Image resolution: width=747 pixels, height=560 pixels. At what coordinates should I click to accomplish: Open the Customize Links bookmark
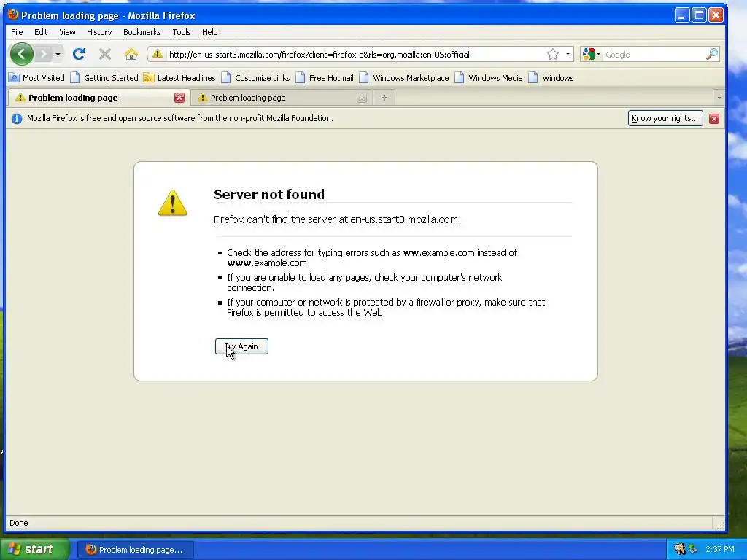(x=256, y=77)
